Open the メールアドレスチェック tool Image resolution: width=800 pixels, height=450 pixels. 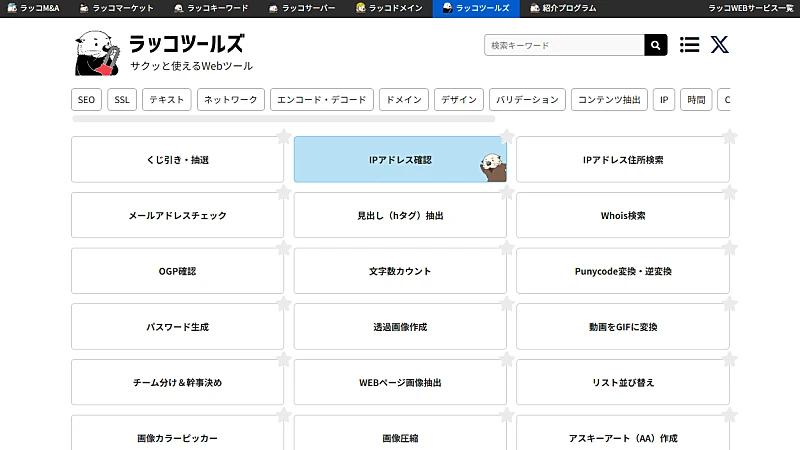(x=177, y=215)
